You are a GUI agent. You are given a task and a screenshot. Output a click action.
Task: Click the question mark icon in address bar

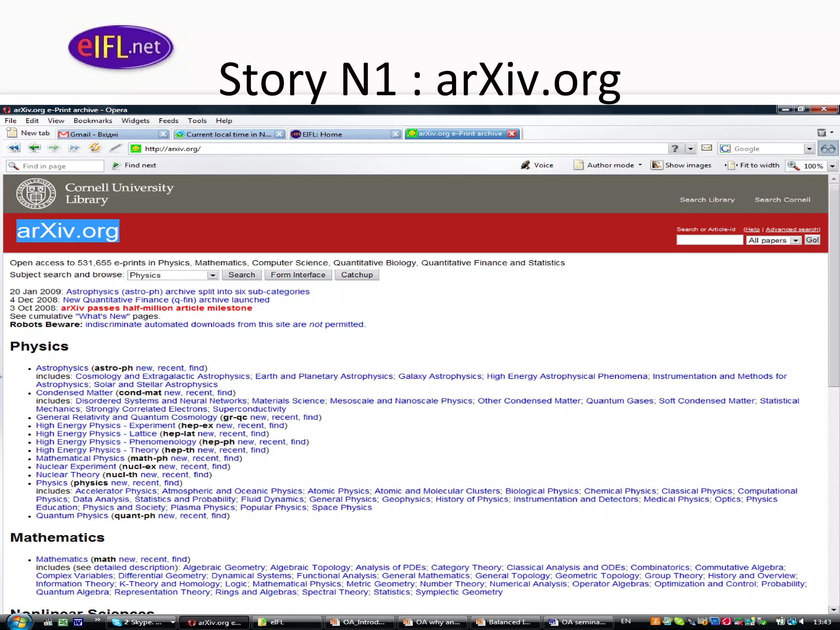point(675,148)
